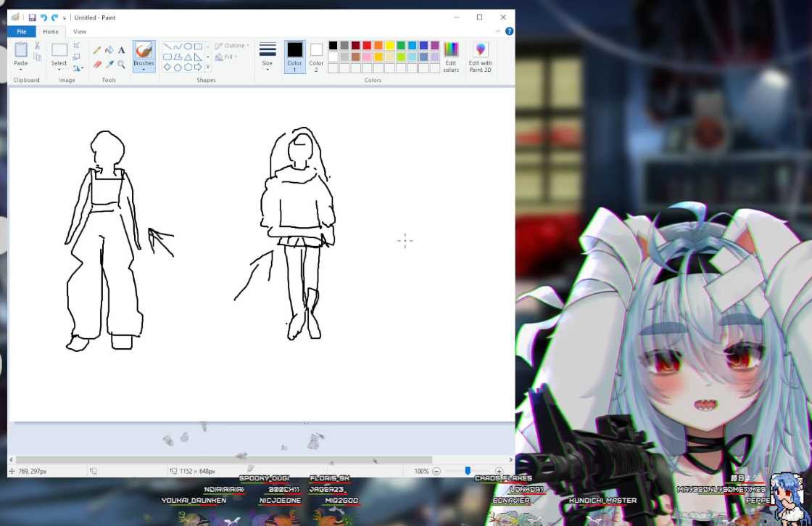Screen dimensions: 812x526
Task: Click the zoom in plus button
Action: [499, 471]
